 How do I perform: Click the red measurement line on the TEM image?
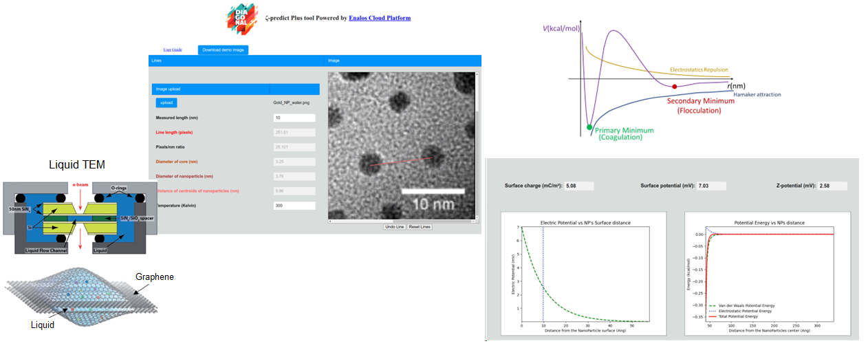[x=402, y=162]
